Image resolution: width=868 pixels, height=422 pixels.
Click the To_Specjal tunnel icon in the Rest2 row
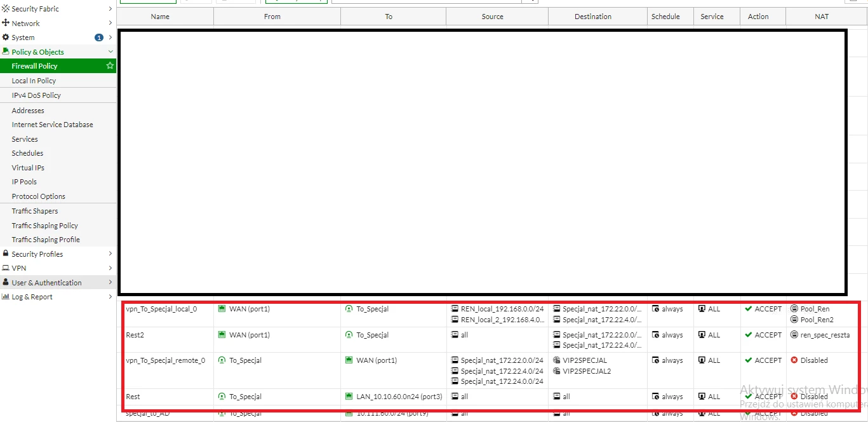[349, 335]
